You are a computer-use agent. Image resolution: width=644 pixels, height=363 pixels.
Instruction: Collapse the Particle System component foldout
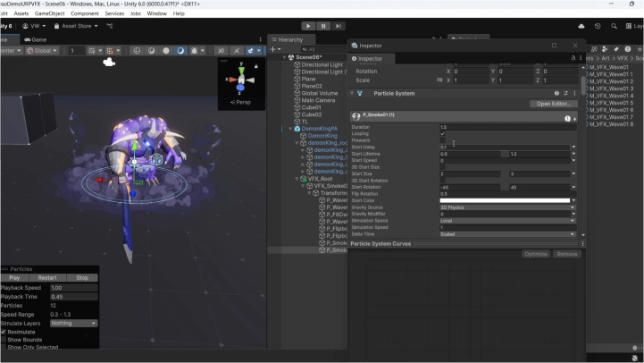coord(352,93)
